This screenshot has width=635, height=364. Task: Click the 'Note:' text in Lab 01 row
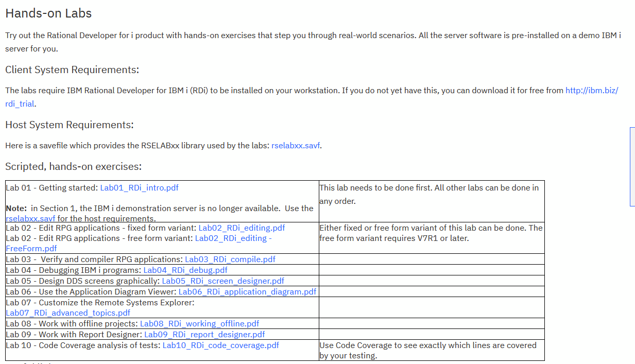[16, 209]
